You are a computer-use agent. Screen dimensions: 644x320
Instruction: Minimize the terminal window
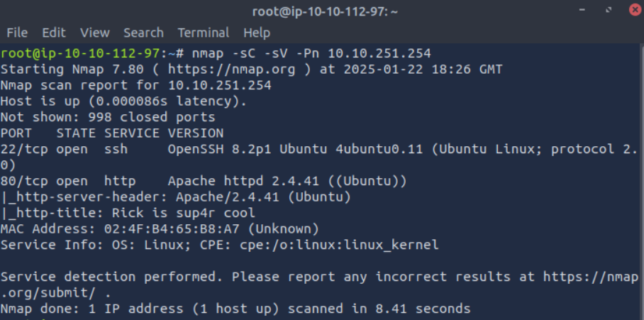coord(585,11)
